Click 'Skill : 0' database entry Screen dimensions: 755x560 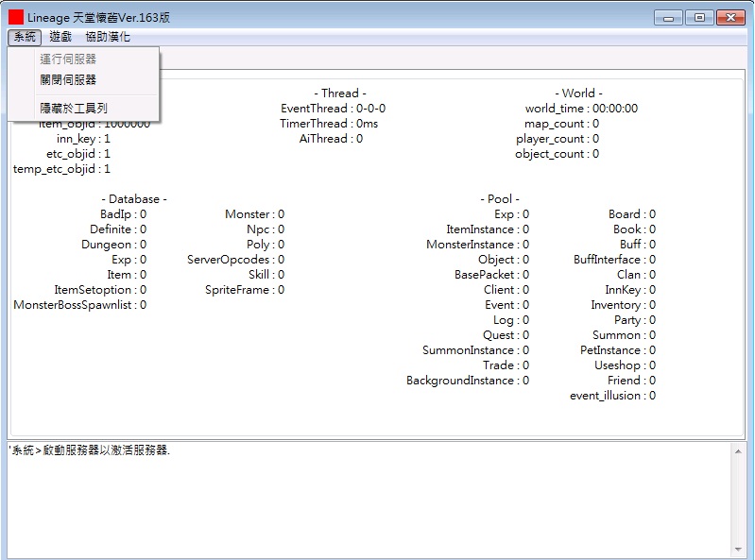266,275
